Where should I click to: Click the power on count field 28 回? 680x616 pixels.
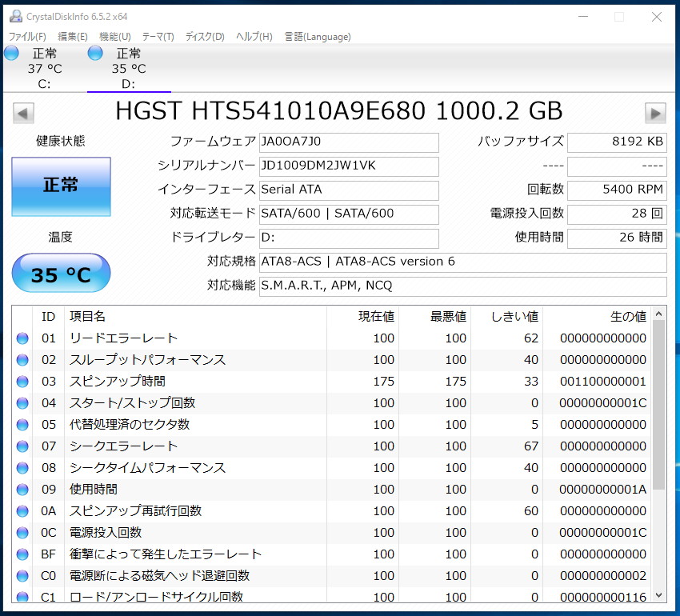click(x=617, y=214)
